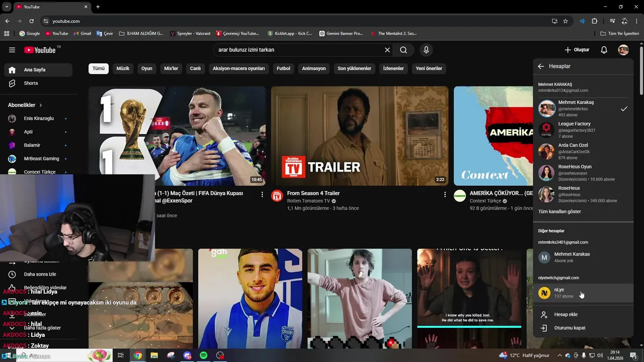644x362 pixels.
Task: Open the MrBeast Gaming subscription
Action: [x=38, y=158]
